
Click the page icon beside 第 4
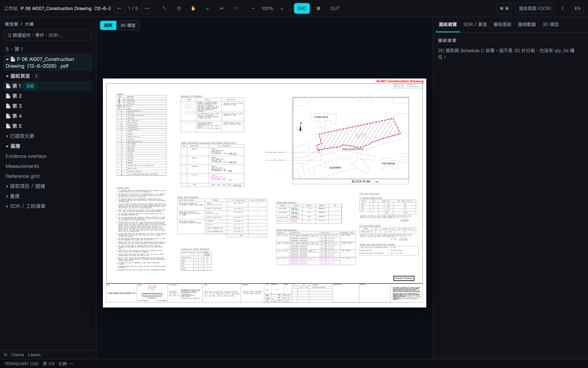pos(8,116)
